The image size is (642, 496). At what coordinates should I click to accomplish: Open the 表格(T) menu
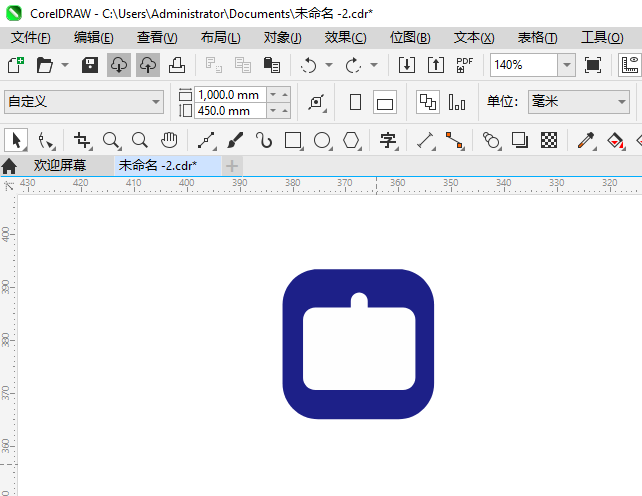(537, 38)
